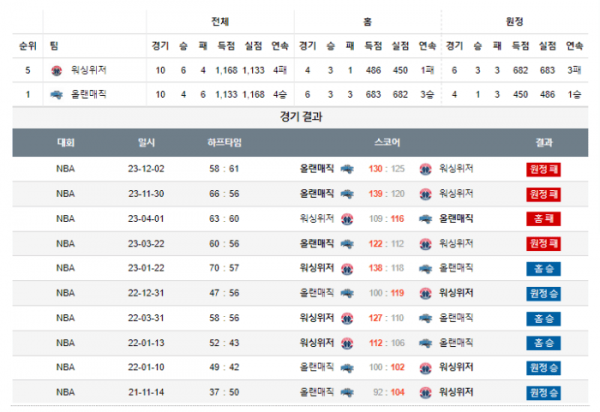Click the Wizards logo in 23-11-30 match

425,194
